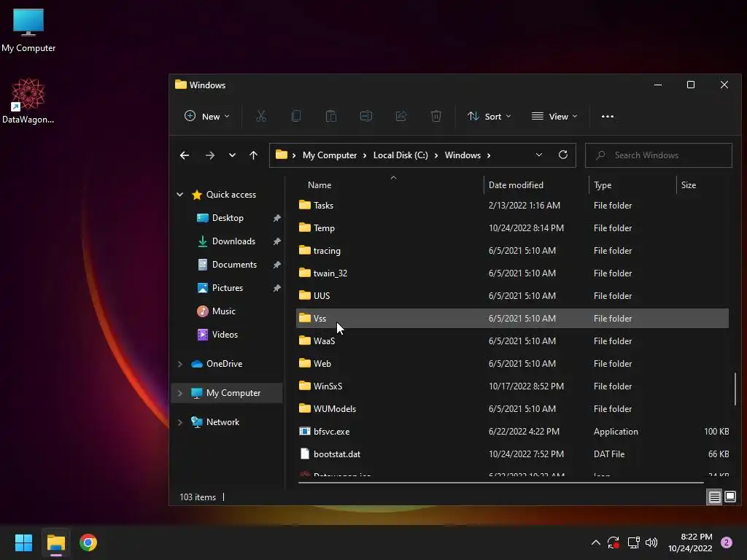Image resolution: width=747 pixels, height=560 pixels.
Task: Select the WUModels folder
Action: [x=512, y=408]
